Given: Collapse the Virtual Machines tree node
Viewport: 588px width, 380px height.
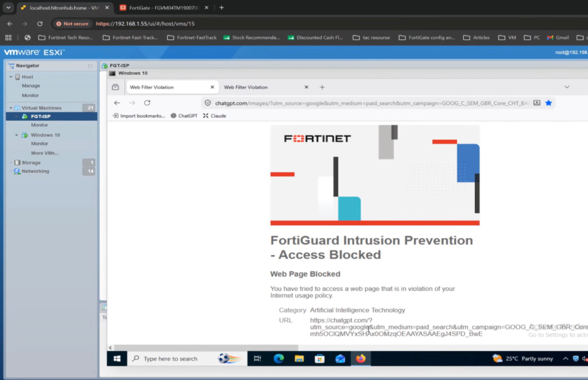Looking at the screenshot, I should pyautogui.click(x=11, y=108).
